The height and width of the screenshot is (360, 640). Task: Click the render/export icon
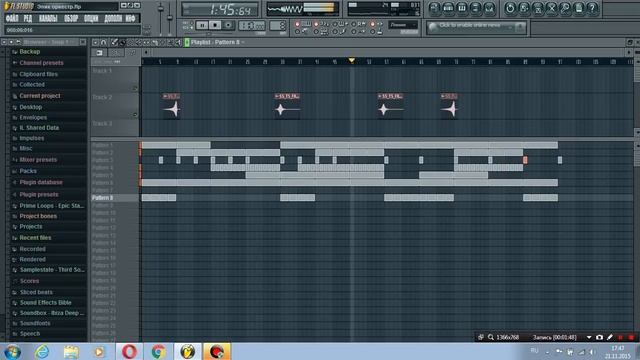(538, 8)
